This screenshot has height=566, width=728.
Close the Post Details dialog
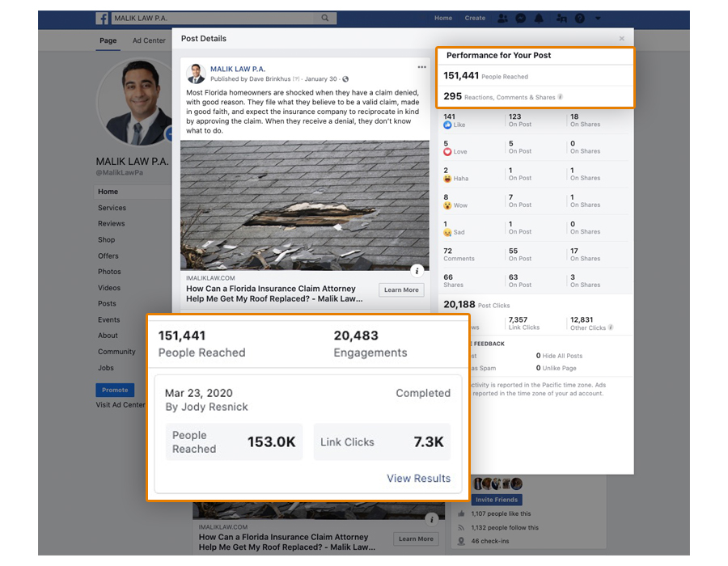tap(622, 39)
